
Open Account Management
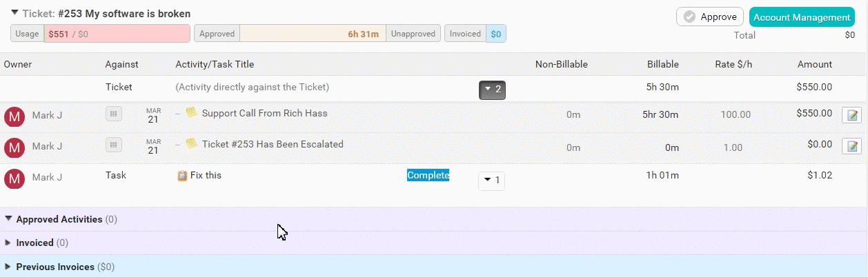point(801,17)
